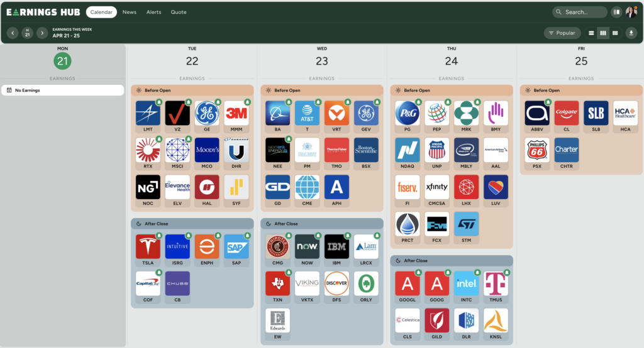Click Thursday's Before Open header

tap(452, 90)
